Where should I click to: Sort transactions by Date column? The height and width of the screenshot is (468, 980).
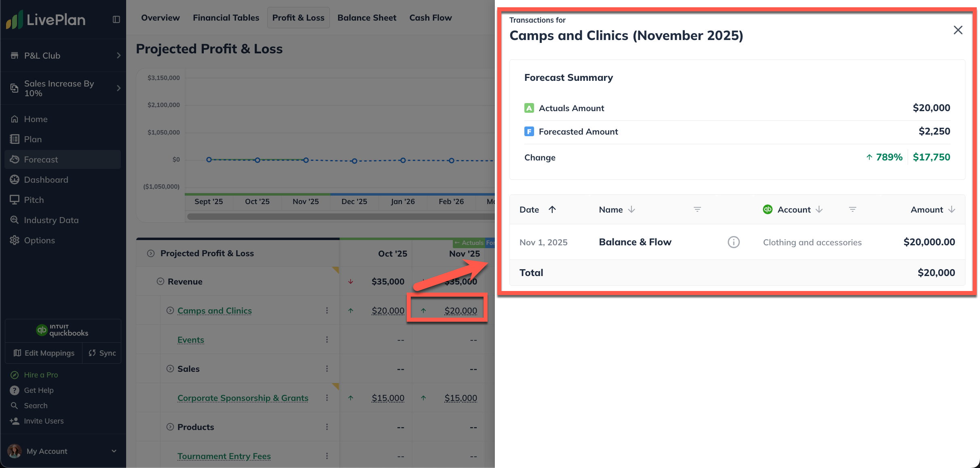[552, 209]
